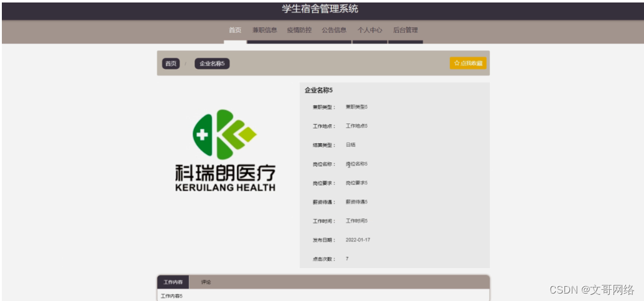The image size is (644, 301).
Task: Click the 工作内容5 content text
Action: (172, 296)
